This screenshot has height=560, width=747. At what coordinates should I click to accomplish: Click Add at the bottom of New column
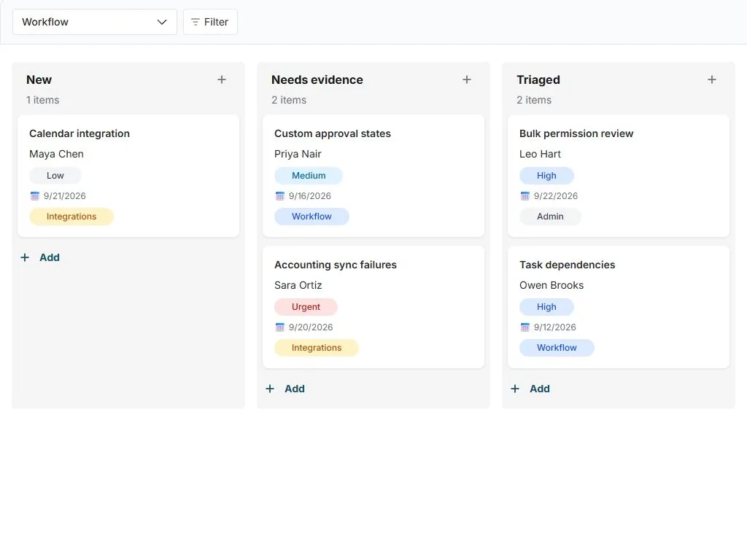pyautogui.click(x=40, y=257)
